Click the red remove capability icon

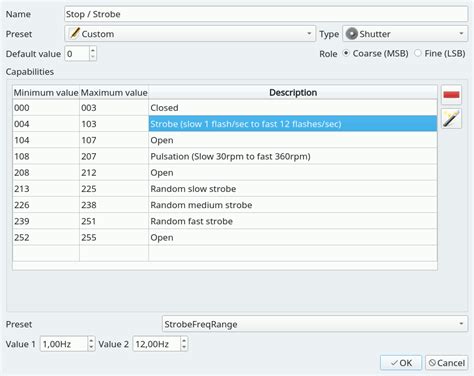pyautogui.click(x=451, y=95)
